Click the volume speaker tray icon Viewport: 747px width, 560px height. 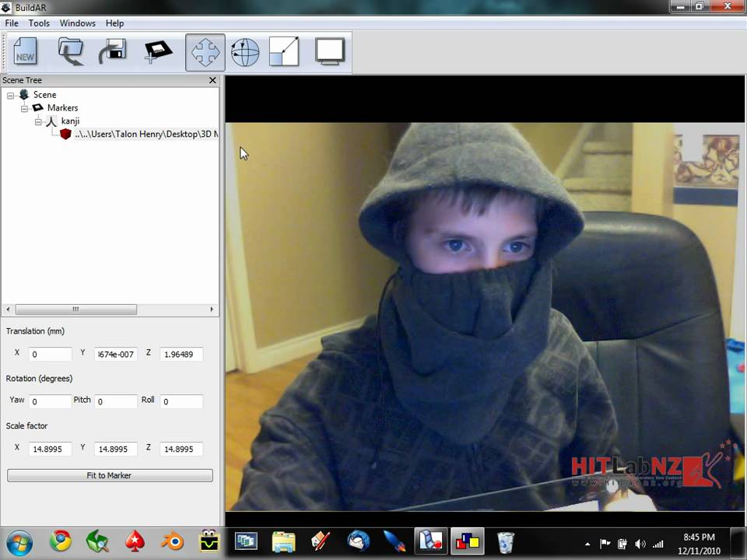point(640,544)
